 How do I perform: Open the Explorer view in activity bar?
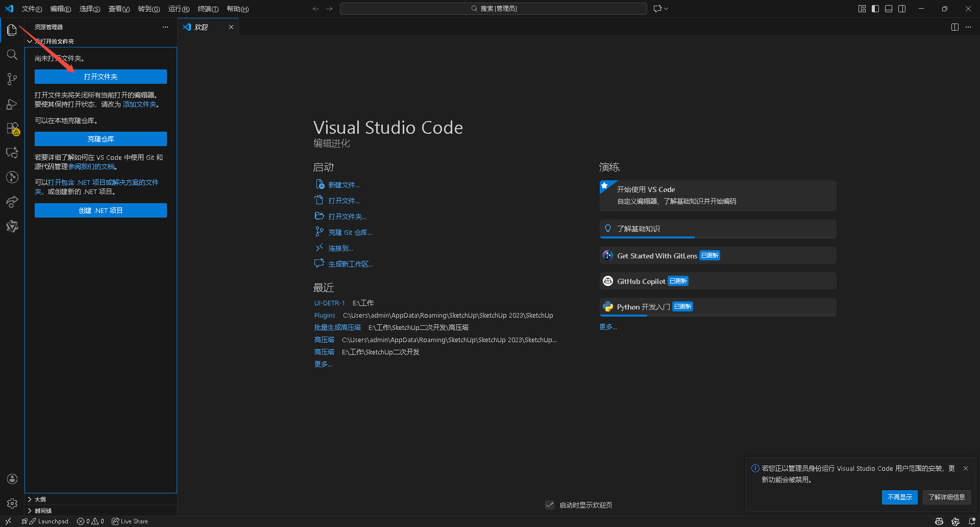pyautogui.click(x=12, y=30)
